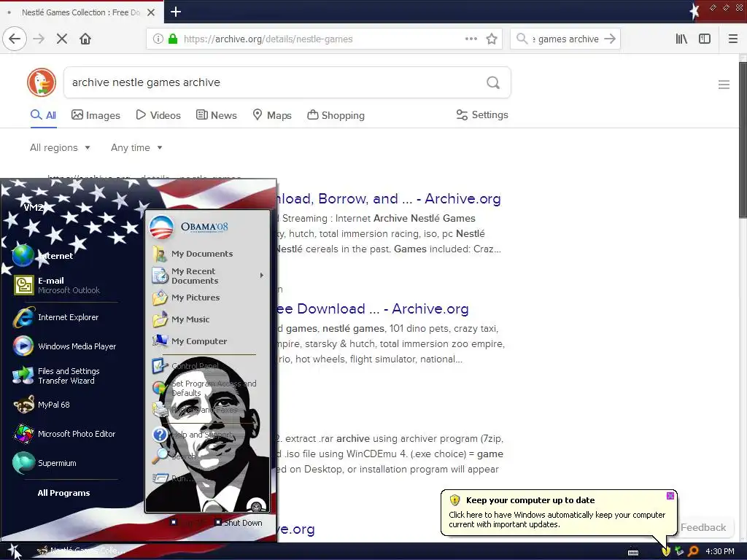Open E-mail Microsoft Outlook entry

coord(56,285)
